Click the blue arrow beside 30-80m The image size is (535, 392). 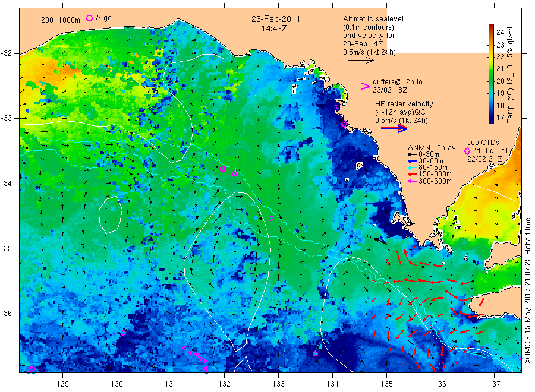coord(413,161)
